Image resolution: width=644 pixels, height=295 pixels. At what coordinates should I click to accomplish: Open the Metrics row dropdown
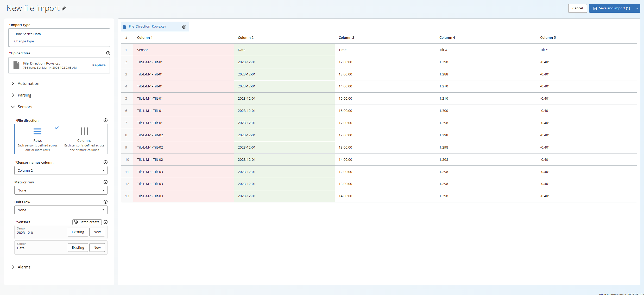(x=61, y=190)
